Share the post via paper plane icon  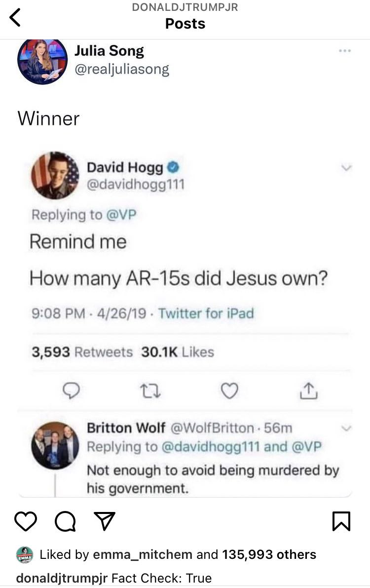105,521
